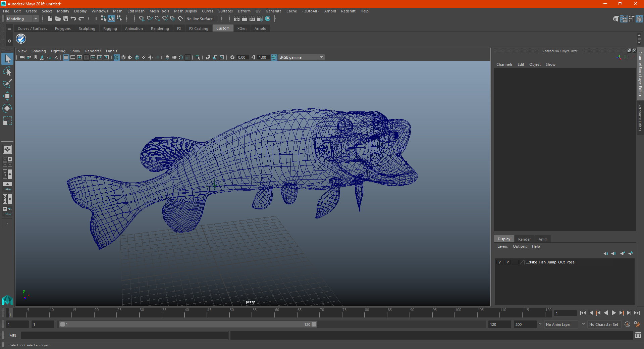Open the Attribute Editor side tab

pos(640,117)
